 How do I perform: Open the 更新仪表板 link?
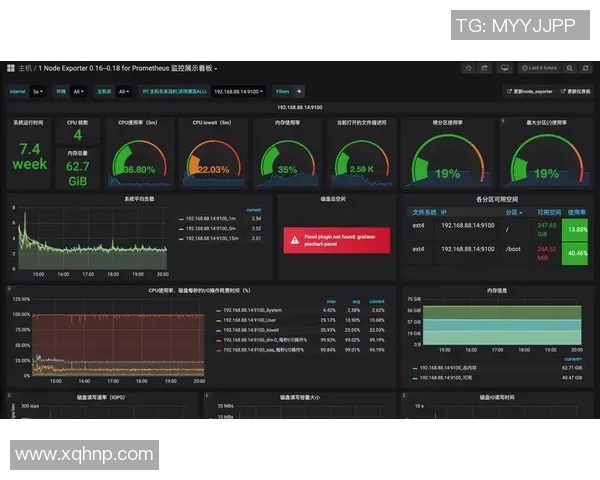577,91
